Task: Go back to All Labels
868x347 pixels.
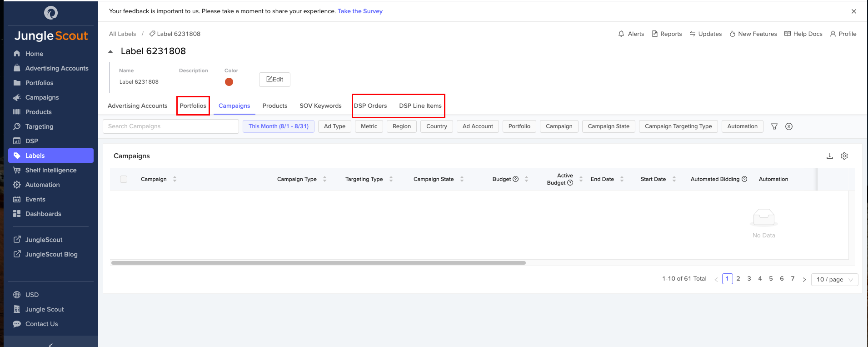Action: pos(122,34)
